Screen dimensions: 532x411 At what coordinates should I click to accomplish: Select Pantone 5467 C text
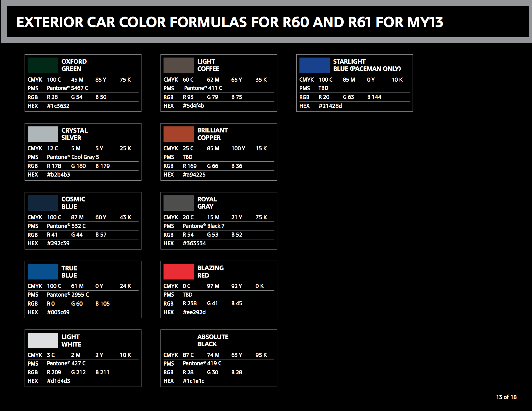(68, 88)
